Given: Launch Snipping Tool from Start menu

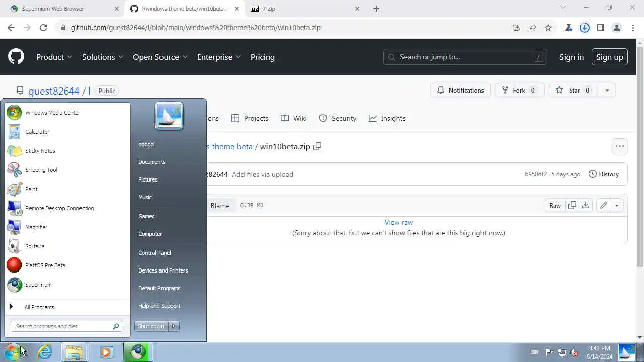Looking at the screenshot, I should click(67, 170).
